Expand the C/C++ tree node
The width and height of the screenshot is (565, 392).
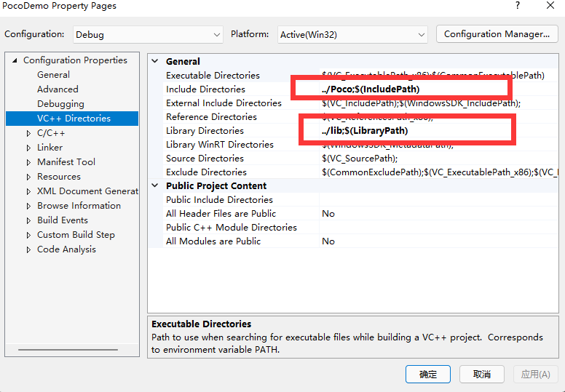[x=28, y=133]
